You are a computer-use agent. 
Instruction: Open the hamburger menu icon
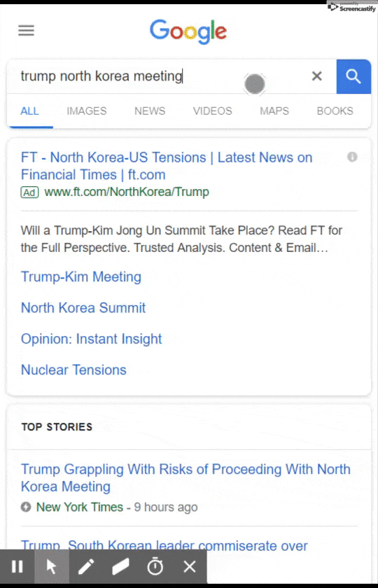coord(27,30)
